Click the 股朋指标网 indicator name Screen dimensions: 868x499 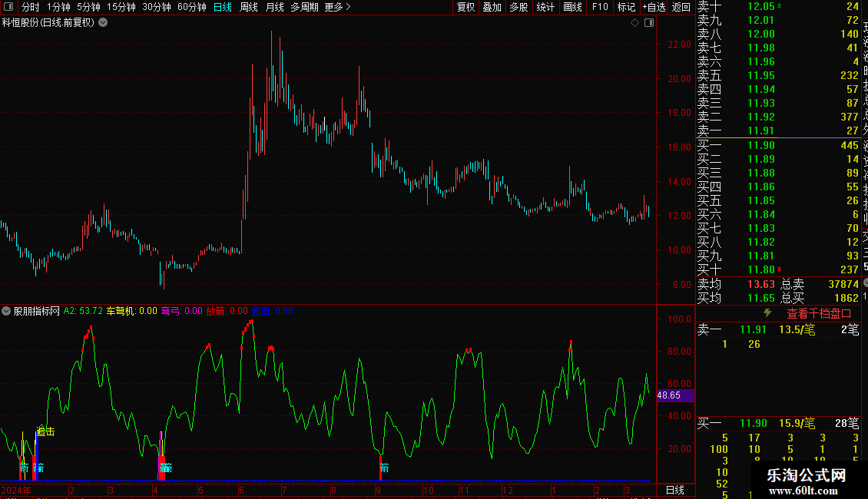(37, 311)
